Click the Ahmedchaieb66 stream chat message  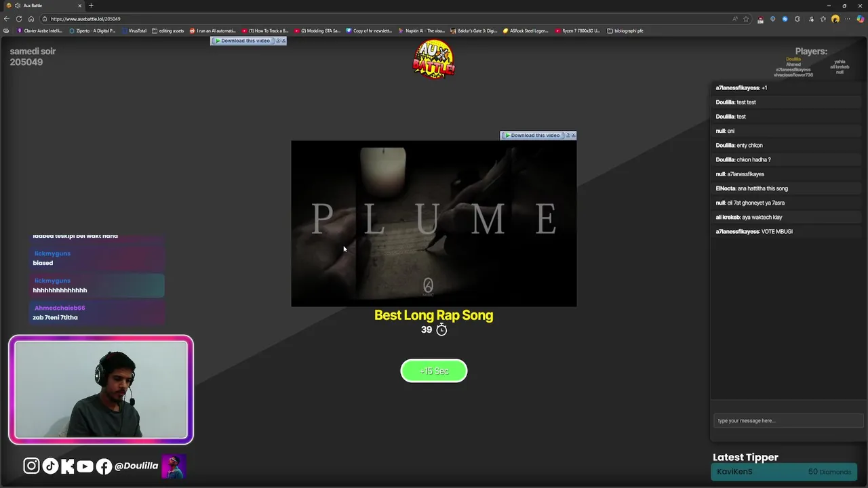(x=97, y=312)
